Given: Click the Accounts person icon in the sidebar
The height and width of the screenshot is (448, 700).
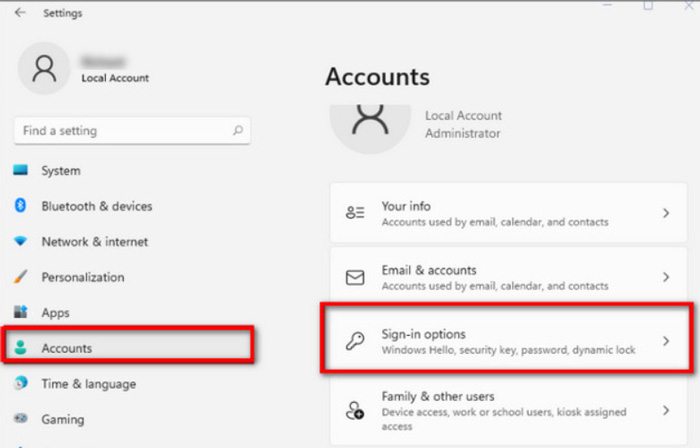Looking at the screenshot, I should [21, 347].
